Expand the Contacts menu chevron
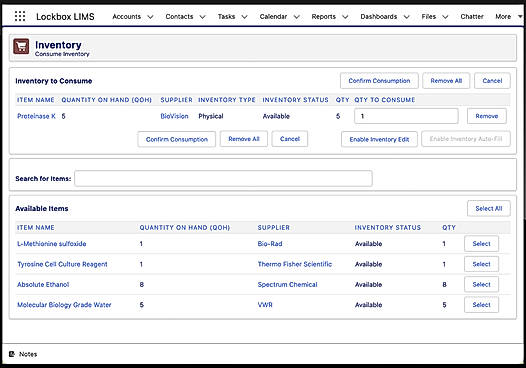Screen dimensions: 526x368 tap(202, 17)
